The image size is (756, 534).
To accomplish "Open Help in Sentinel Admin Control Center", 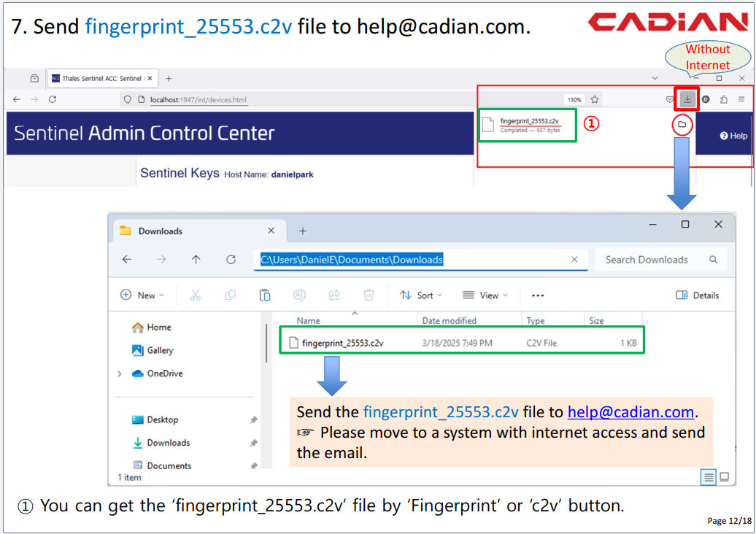I will tap(733, 136).
